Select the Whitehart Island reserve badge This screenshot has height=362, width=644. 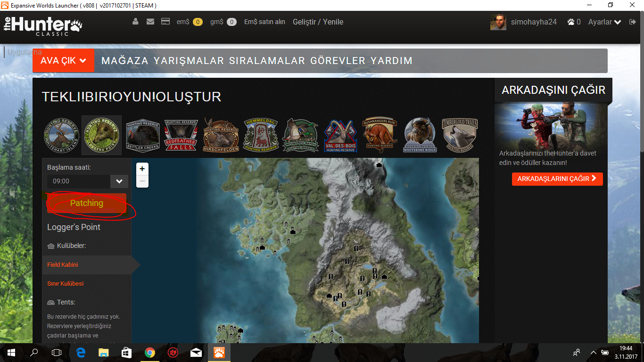point(62,136)
